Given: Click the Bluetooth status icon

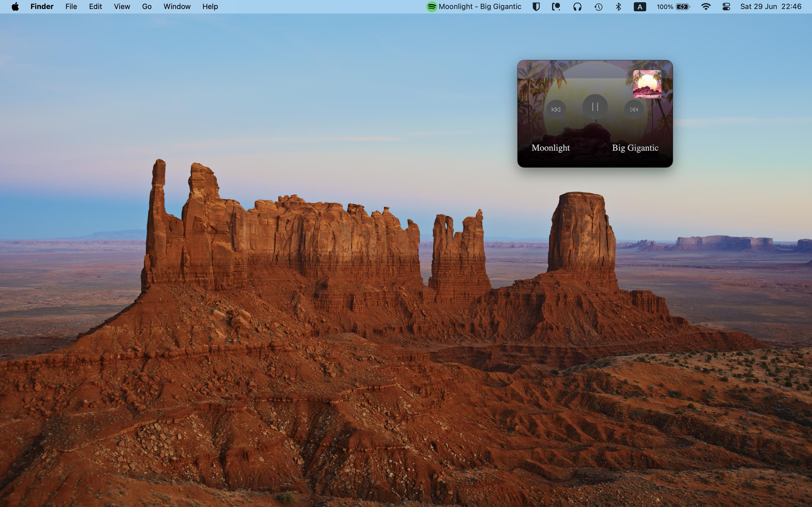Looking at the screenshot, I should pyautogui.click(x=618, y=7).
